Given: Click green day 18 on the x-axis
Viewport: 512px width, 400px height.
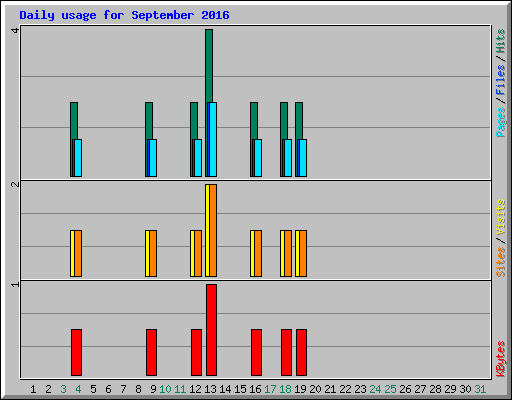Looking at the screenshot, I should click(285, 389).
